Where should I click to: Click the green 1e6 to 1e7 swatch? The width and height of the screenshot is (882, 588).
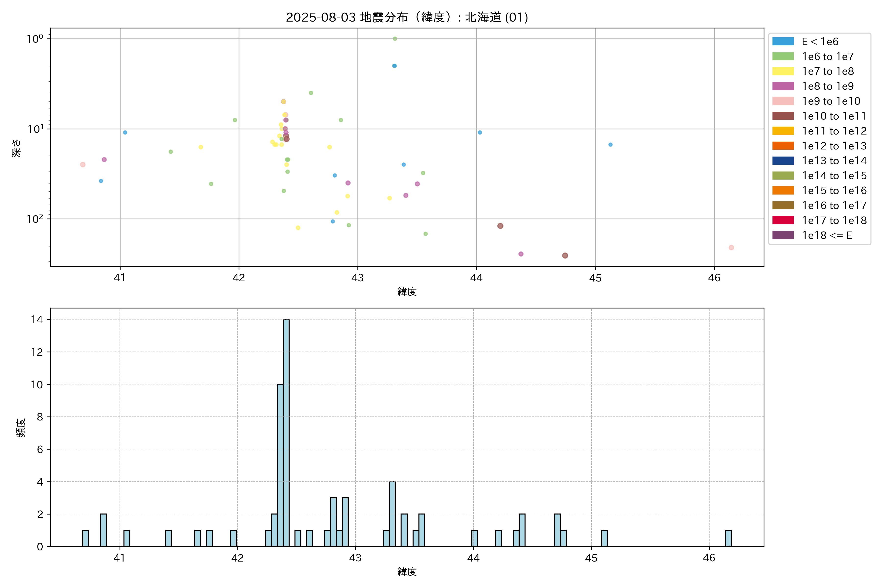[x=783, y=57]
